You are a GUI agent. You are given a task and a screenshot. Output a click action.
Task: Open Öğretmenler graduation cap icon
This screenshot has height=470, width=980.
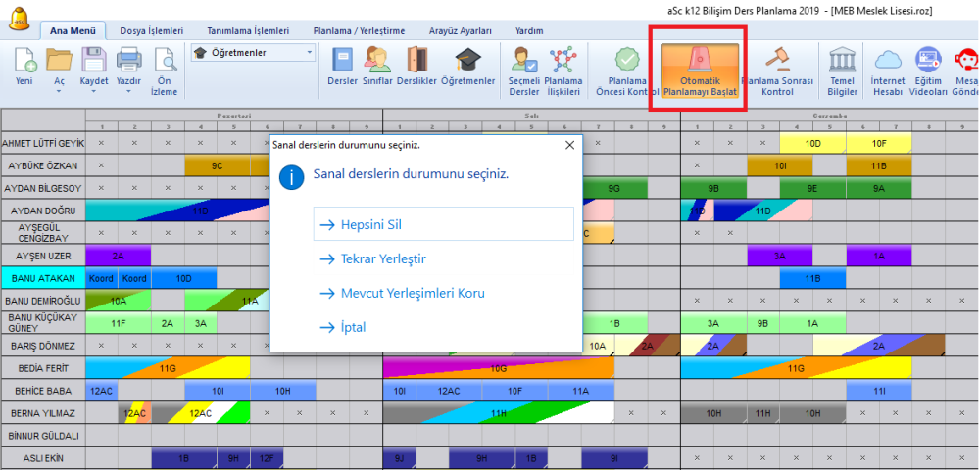[468, 66]
